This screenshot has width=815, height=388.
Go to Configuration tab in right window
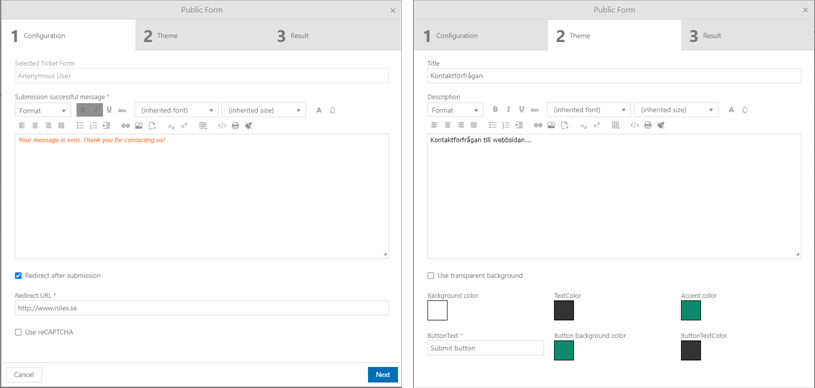(481, 35)
